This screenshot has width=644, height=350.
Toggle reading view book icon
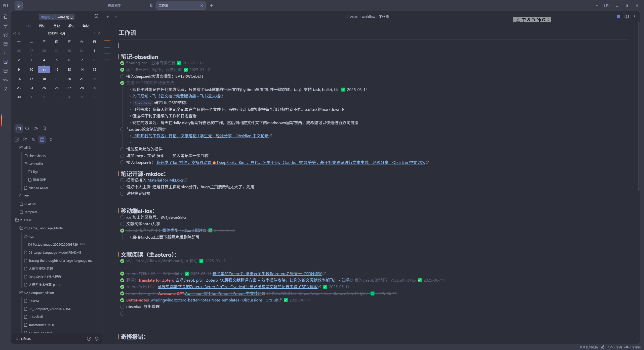[x=627, y=17]
